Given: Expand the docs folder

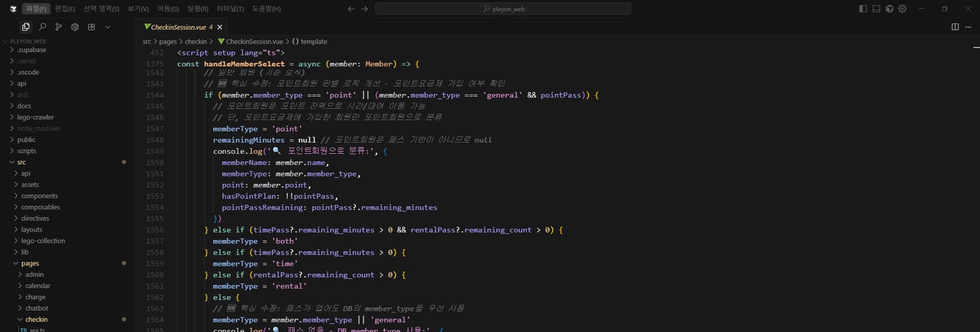Looking at the screenshot, I should tap(67, 106).
